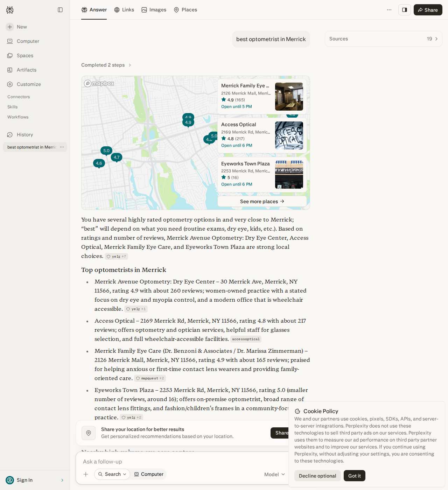
Task: Toggle the right side panel button
Action: [x=405, y=10]
